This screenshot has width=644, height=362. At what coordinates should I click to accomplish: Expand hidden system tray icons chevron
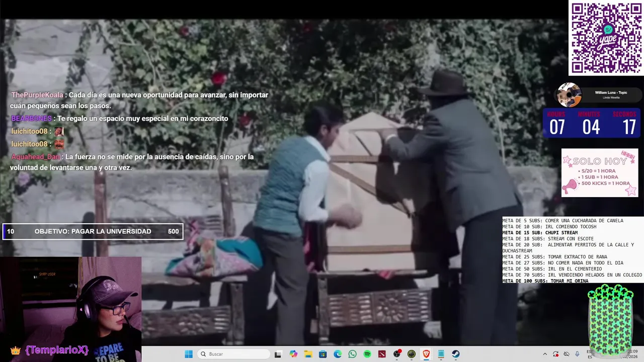(544, 354)
